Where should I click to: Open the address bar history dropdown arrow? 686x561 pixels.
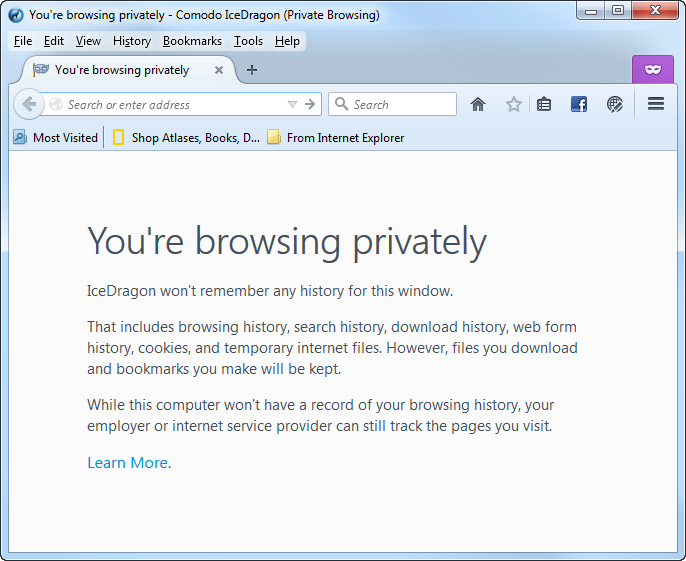(x=292, y=104)
